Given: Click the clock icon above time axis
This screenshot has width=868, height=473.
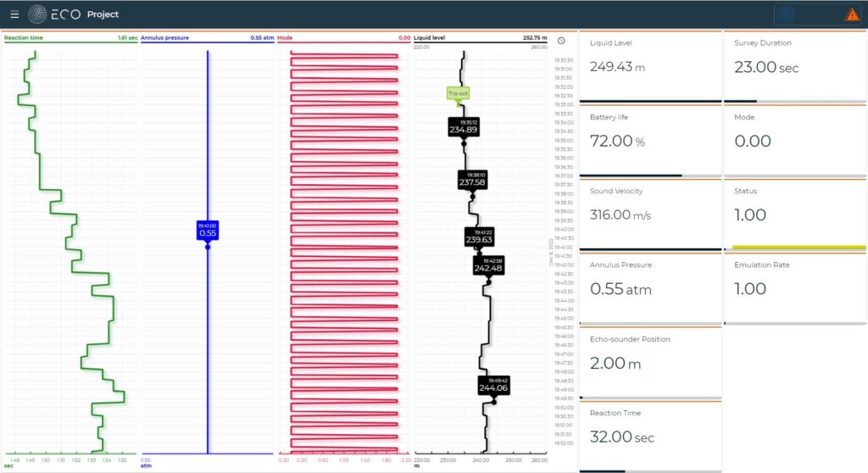Looking at the screenshot, I should click(x=561, y=41).
